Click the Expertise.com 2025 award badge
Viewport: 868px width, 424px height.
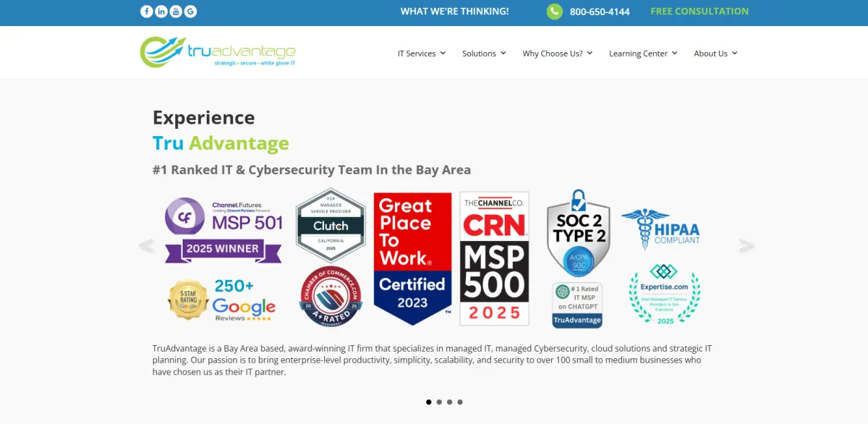[664, 293]
